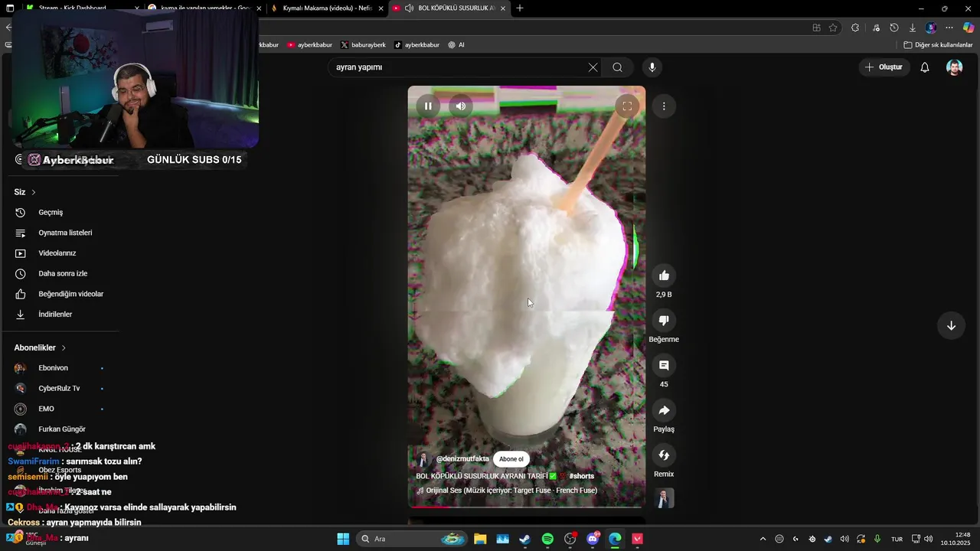Open the #shorts hashtag link
The height and width of the screenshot is (551, 980).
tap(581, 476)
